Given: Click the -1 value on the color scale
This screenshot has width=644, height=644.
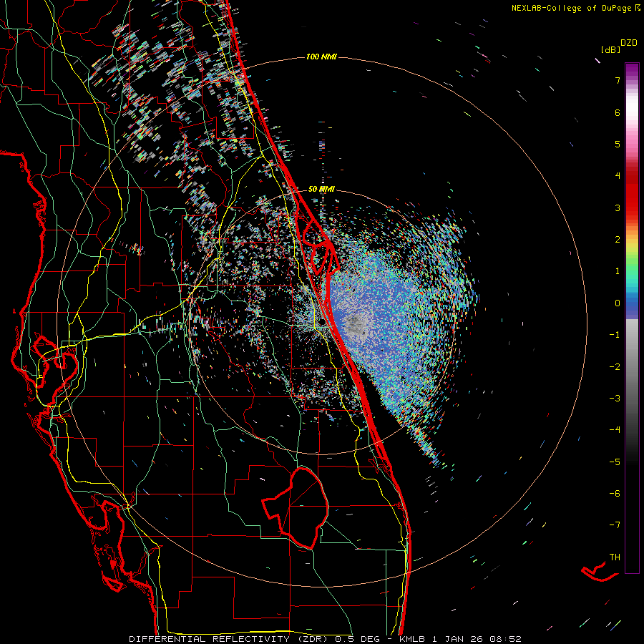Looking at the screenshot, I should coord(615,335).
